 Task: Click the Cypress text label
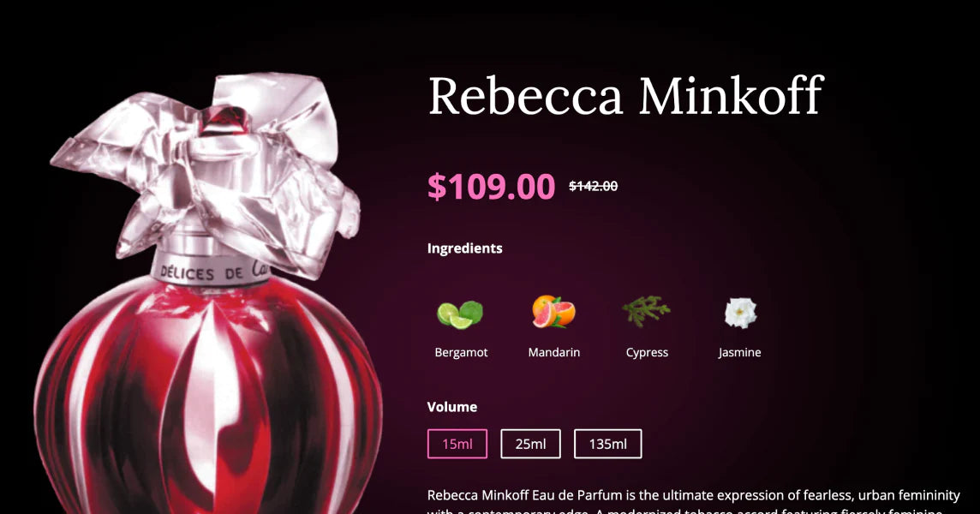click(x=647, y=353)
